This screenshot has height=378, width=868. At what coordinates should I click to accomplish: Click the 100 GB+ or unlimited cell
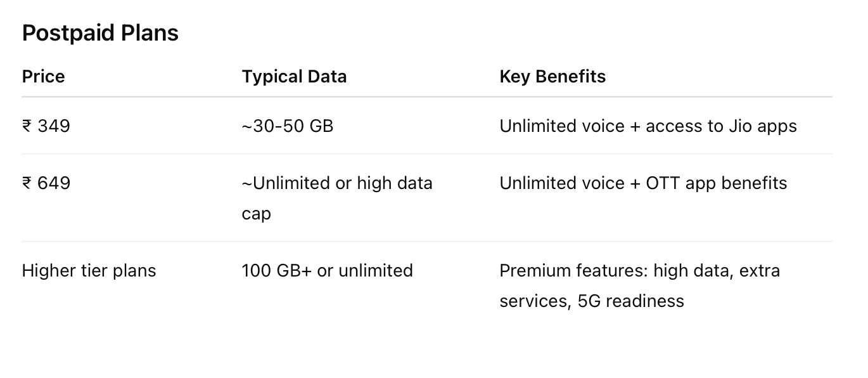[328, 271]
